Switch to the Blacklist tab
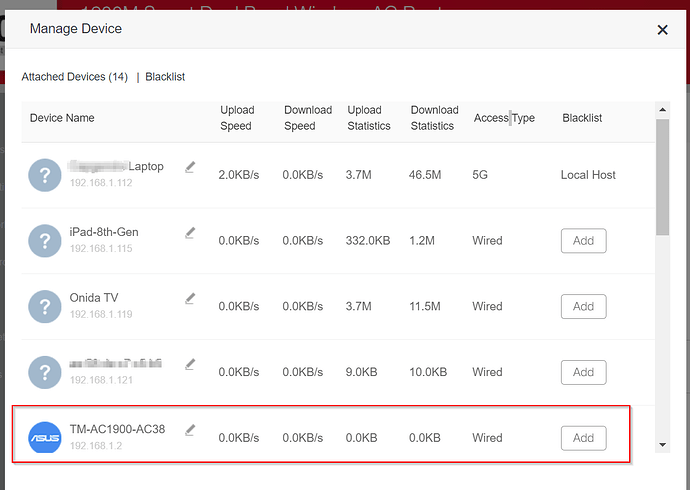Viewport: 690px width, 490px height. click(165, 77)
